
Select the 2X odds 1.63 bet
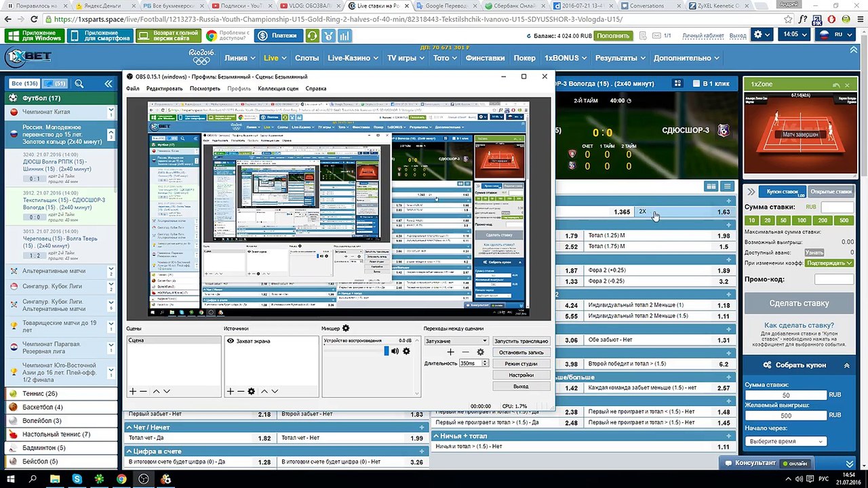click(x=684, y=211)
